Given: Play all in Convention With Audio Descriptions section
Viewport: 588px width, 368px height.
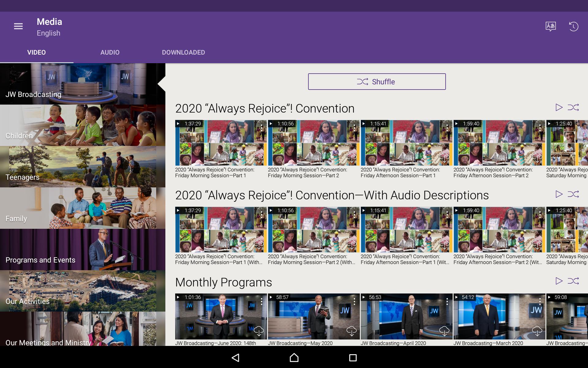Looking at the screenshot, I should click(559, 194).
